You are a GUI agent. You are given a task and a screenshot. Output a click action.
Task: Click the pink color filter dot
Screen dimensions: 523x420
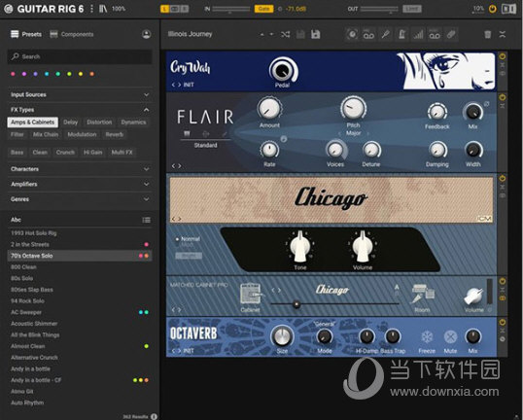click(x=13, y=74)
